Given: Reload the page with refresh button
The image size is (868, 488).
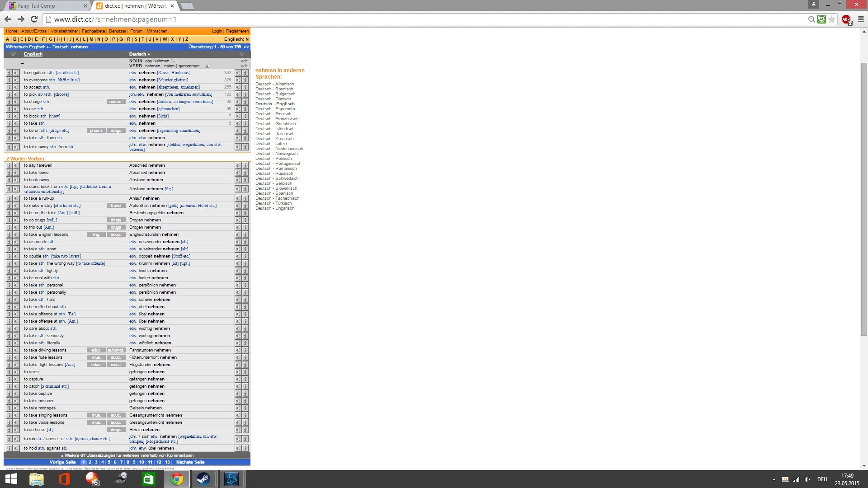Looking at the screenshot, I should [x=34, y=19].
